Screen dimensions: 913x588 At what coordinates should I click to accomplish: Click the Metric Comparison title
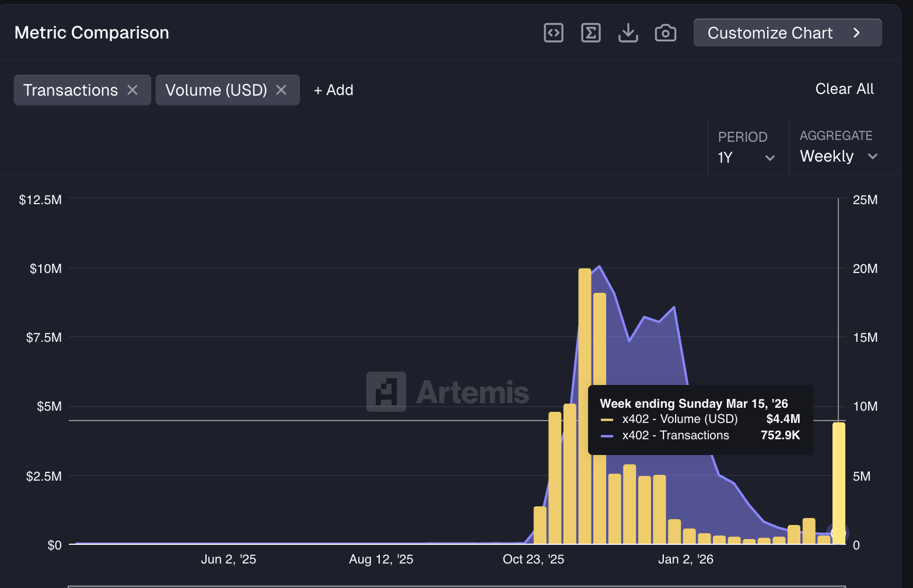[92, 33]
